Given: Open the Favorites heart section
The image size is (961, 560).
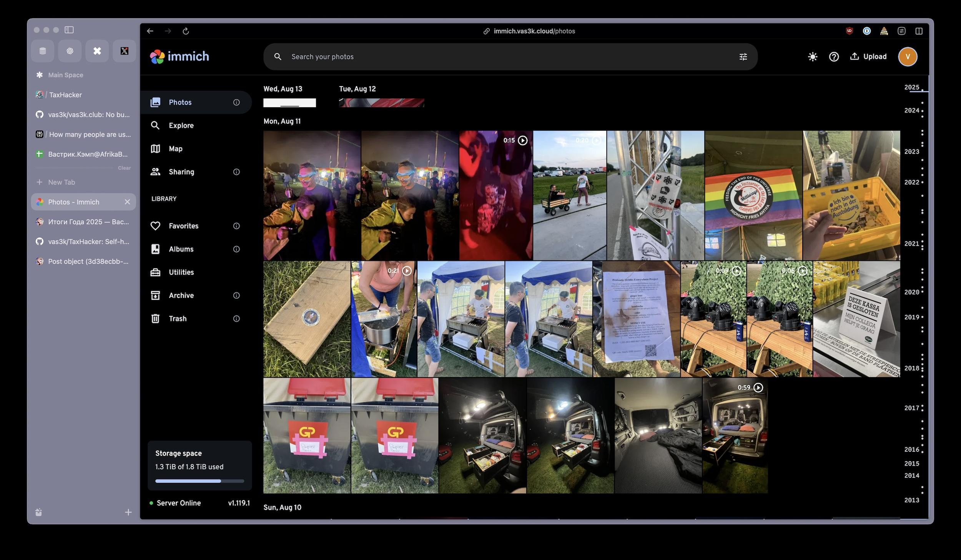Looking at the screenshot, I should tap(183, 226).
